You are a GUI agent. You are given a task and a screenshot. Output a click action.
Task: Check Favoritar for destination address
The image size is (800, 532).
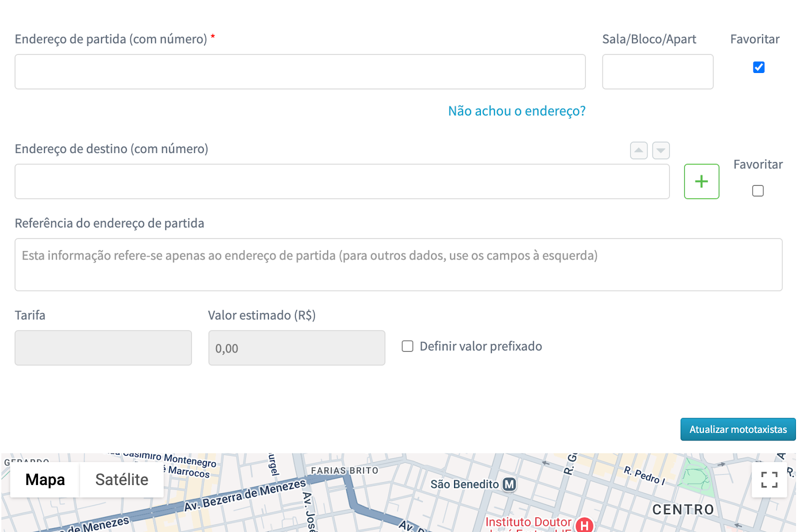tap(757, 191)
